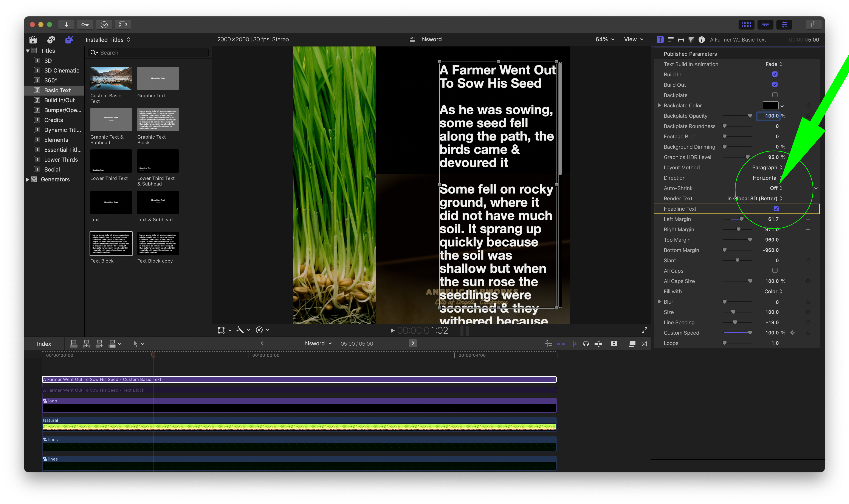This screenshot has height=504, width=849.
Task: Open the Photos and Audio sidebar
Action: tap(51, 40)
